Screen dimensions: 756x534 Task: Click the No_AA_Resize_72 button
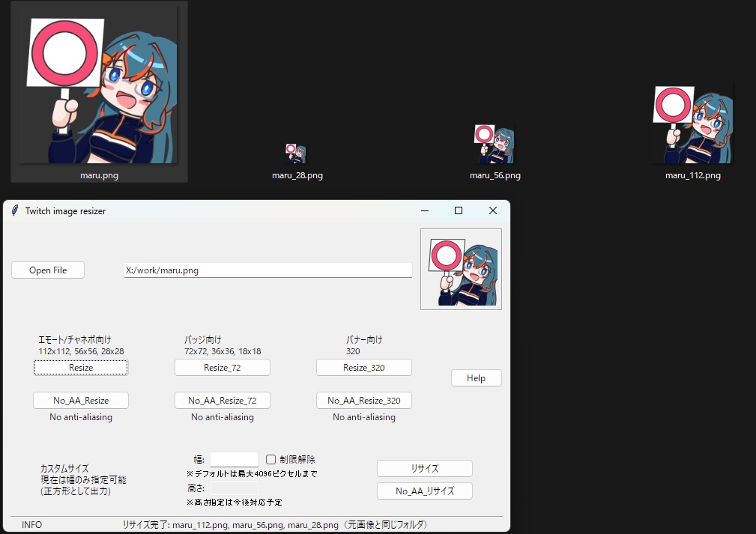coord(223,400)
